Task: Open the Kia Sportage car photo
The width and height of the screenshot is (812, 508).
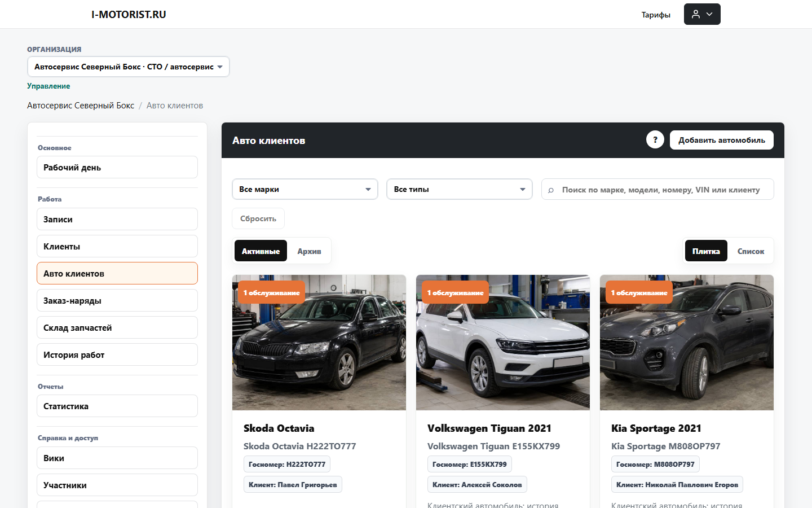Action: tap(687, 343)
